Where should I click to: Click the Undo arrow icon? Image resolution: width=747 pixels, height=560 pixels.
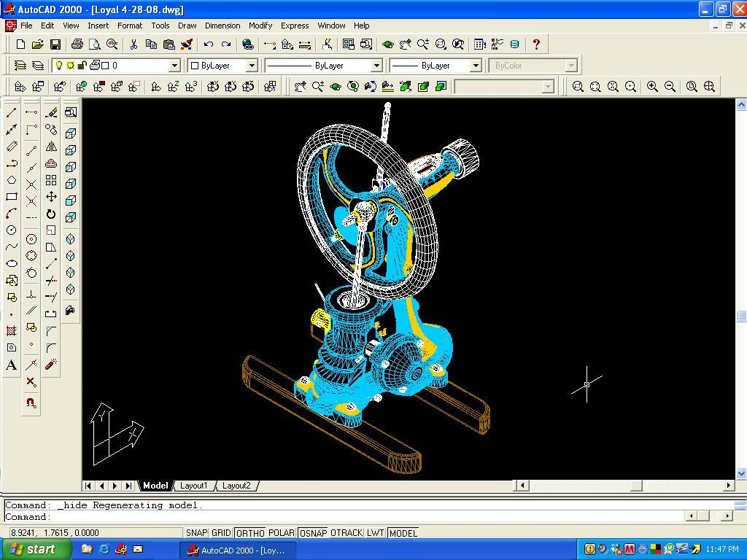pos(209,44)
